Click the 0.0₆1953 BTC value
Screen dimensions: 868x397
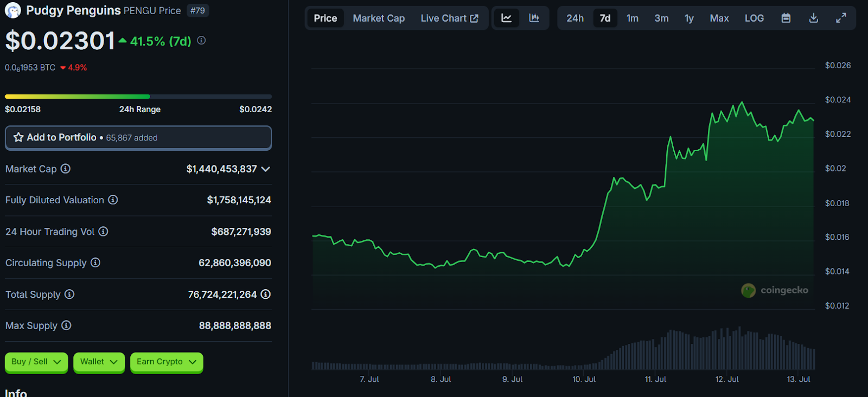click(x=30, y=68)
